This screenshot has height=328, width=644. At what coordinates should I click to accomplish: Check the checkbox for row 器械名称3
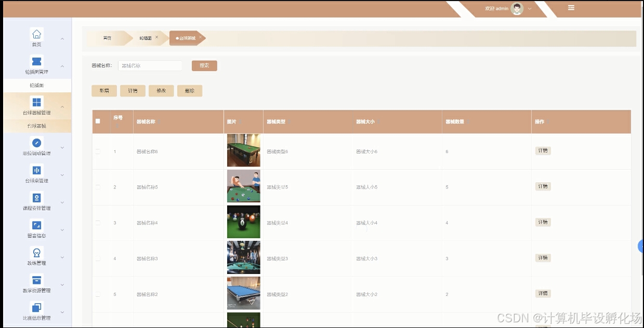(x=98, y=258)
